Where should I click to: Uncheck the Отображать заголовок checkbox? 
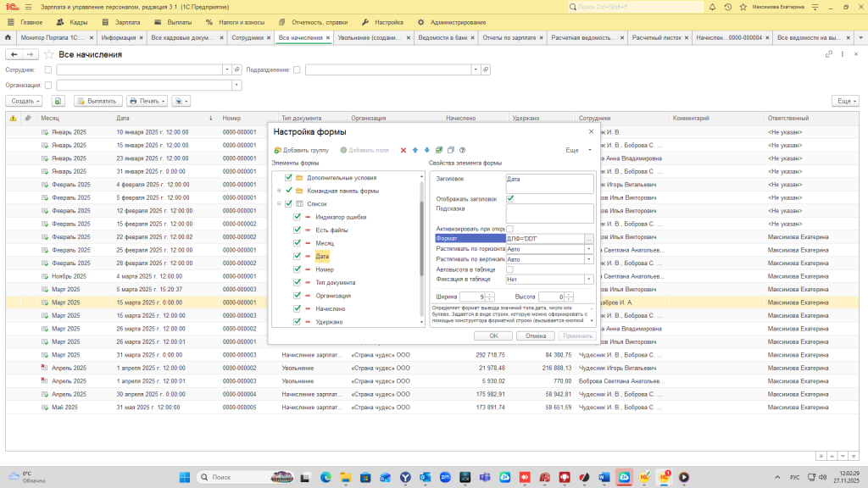[x=510, y=198]
